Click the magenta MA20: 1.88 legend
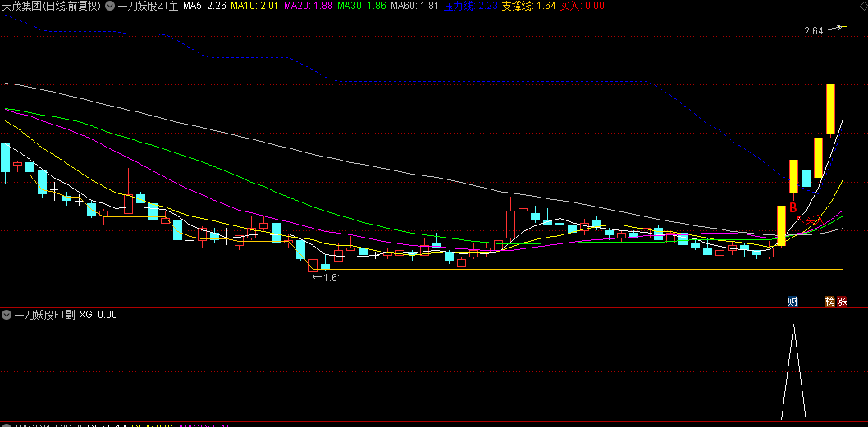Screen dimensions: 868x427 (308, 6)
